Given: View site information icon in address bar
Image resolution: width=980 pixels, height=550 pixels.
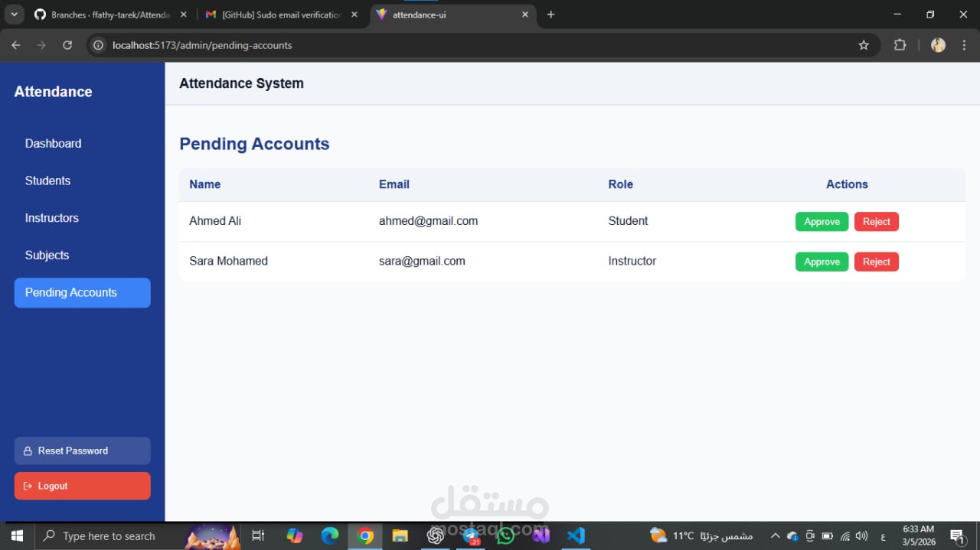Looking at the screenshot, I should (x=98, y=45).
